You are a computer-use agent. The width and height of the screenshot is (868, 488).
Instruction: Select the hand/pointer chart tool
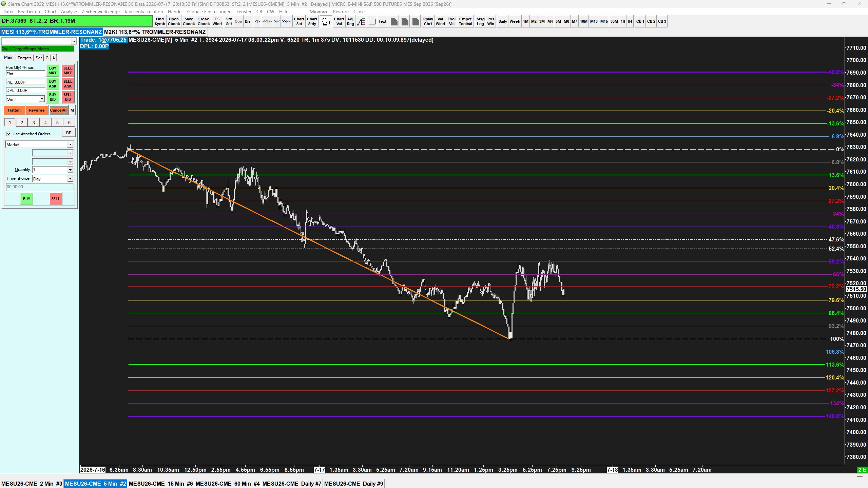pyautogui.click(x=326, y=22)
